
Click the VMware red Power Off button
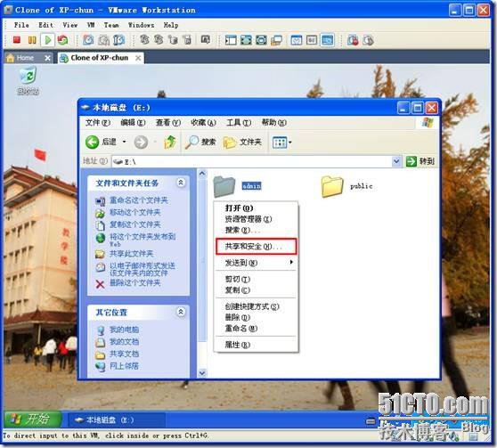click(17, 40)
